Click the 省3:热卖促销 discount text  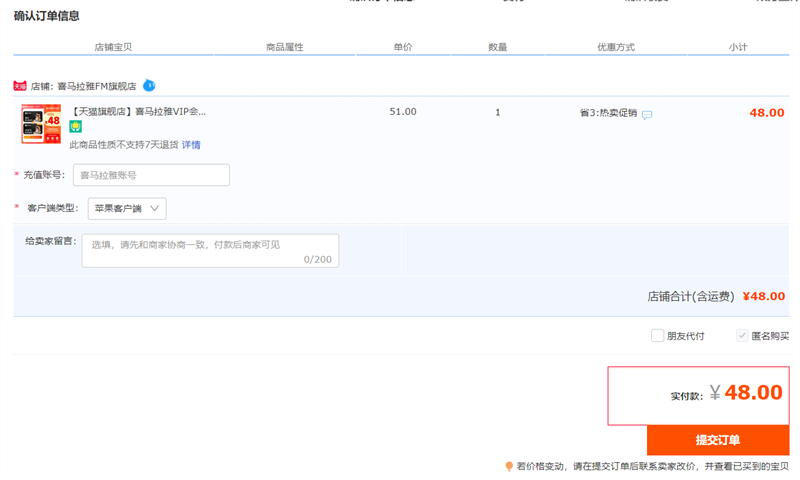tap(608, 113)
